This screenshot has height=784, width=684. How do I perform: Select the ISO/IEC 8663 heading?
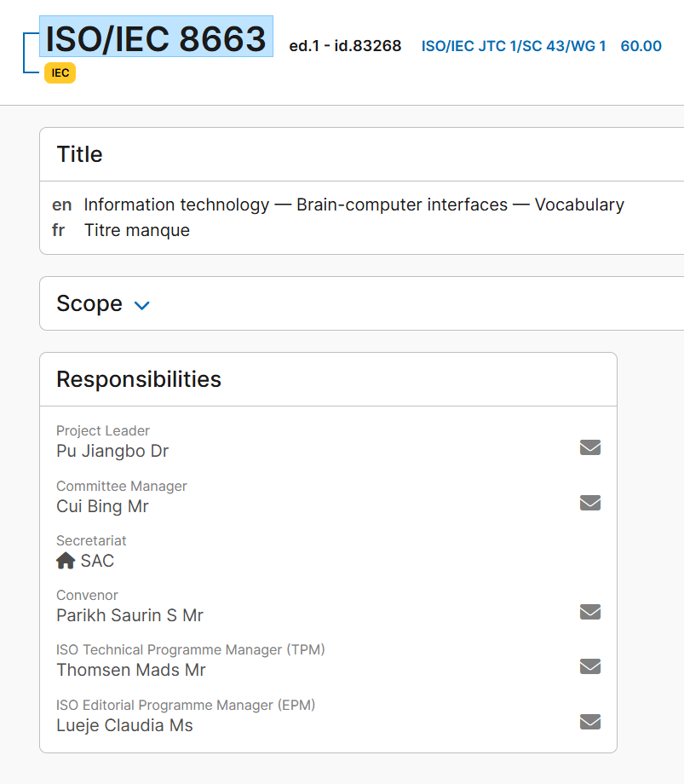(156, 38)
